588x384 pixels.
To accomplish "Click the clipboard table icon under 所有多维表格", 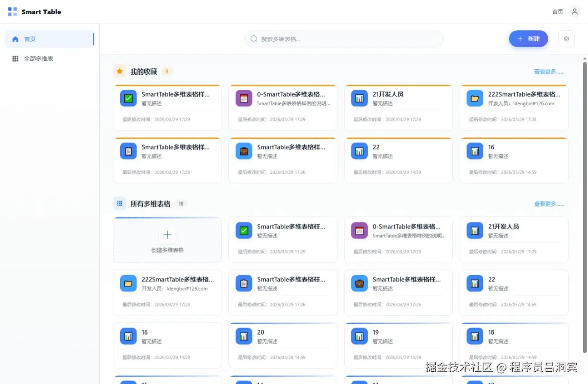I will (244, 283).
